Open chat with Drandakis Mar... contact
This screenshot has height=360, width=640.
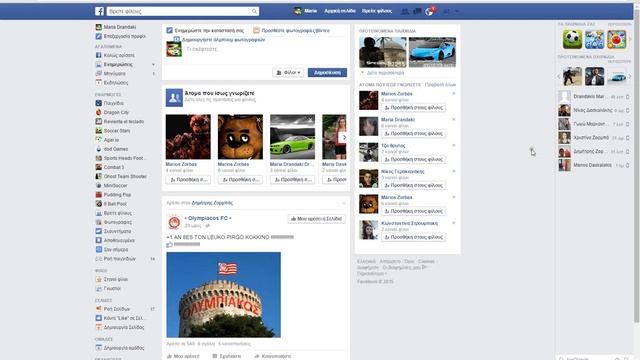594,97
